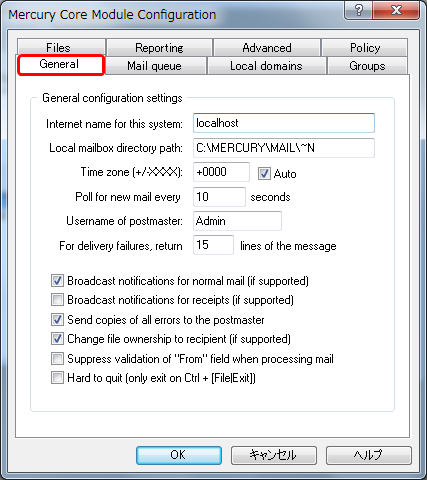Screen dimensions: 427x480
Task: Enable Suppress validation of From field
Action: 57,359
